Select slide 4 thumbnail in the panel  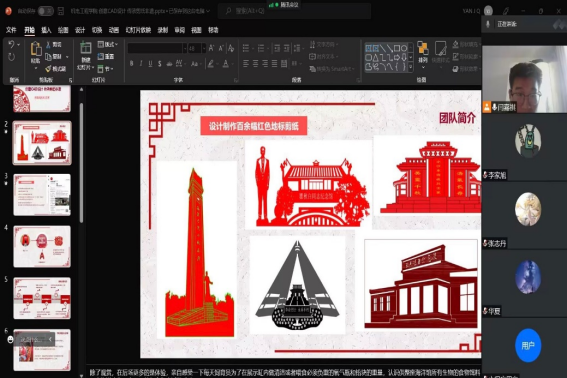[42, 246]
